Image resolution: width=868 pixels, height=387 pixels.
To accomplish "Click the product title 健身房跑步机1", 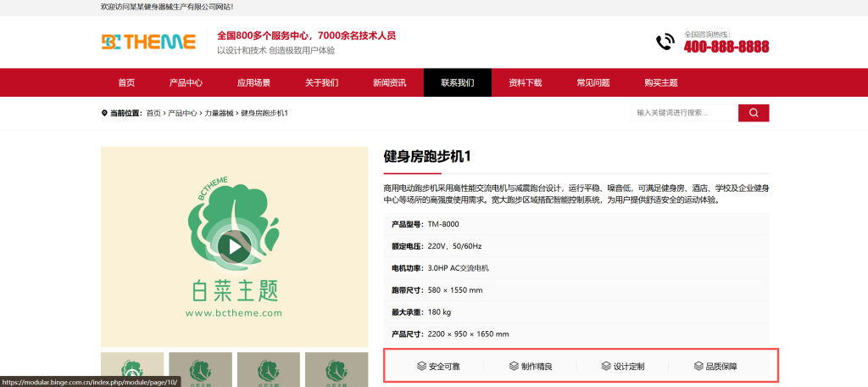I will point(427,156).
